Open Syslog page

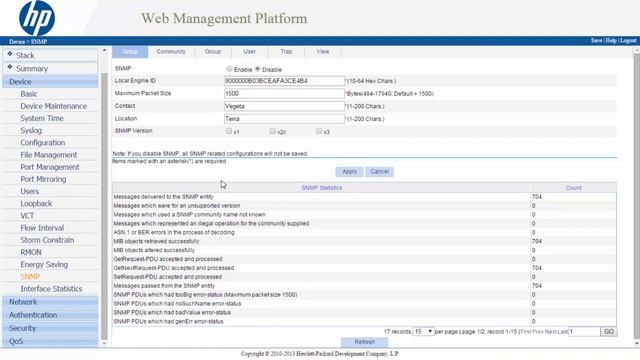[31, 131]
